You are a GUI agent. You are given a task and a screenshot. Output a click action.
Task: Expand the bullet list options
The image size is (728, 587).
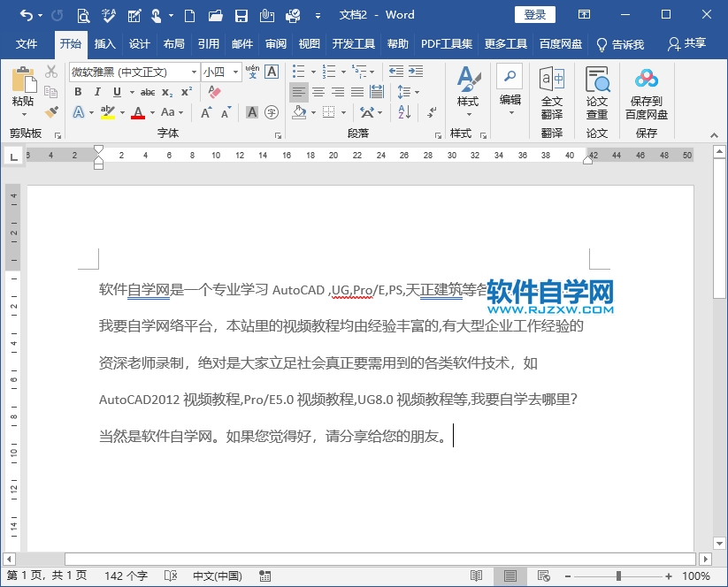(312, 72)
